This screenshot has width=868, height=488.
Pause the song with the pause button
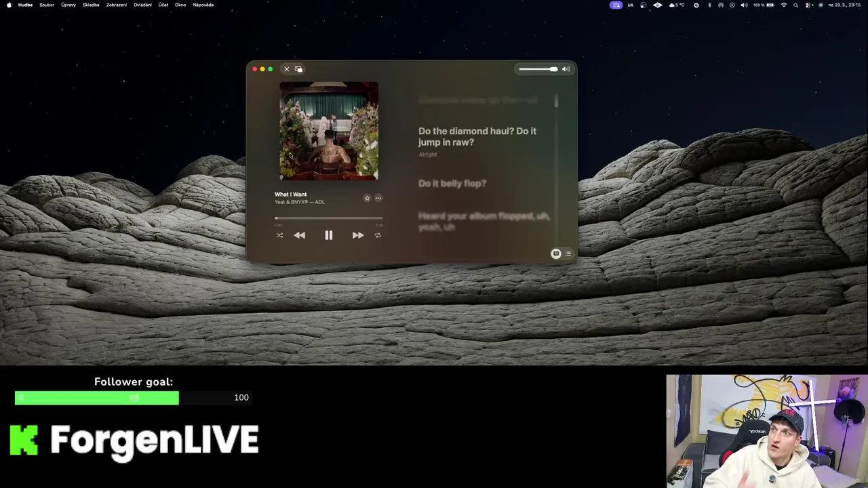tap(328, 235)
